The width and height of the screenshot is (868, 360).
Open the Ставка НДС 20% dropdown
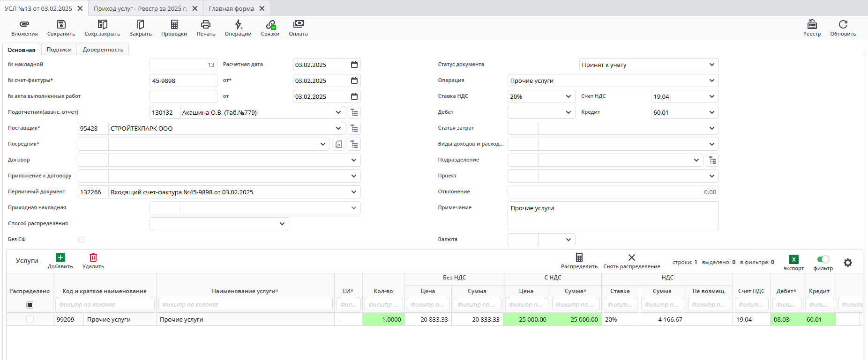click(568, 96)
